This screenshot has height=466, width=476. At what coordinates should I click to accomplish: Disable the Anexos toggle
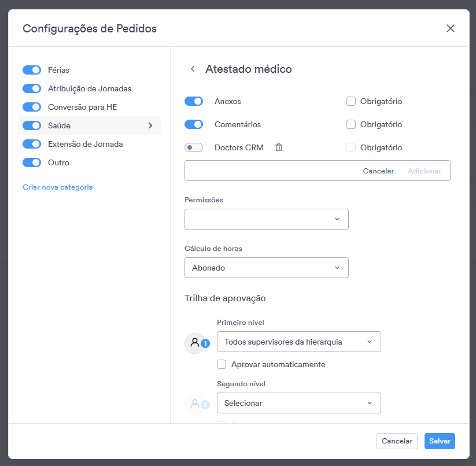coord(194,101)
